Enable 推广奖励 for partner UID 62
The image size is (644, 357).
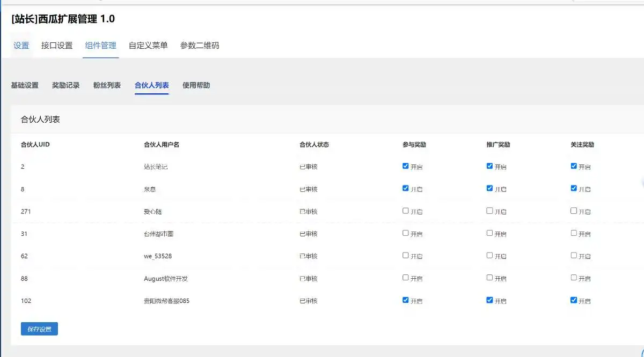click(490, 256)
